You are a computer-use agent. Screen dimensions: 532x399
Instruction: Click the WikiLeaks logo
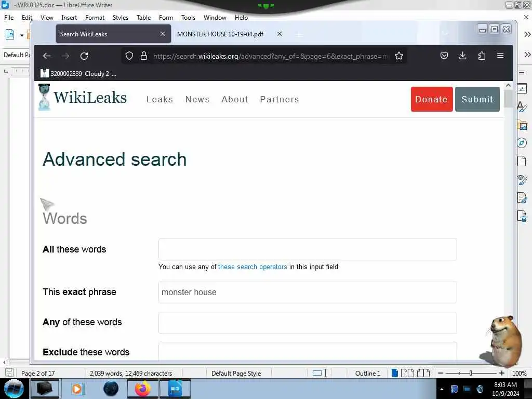pos(83,97)
